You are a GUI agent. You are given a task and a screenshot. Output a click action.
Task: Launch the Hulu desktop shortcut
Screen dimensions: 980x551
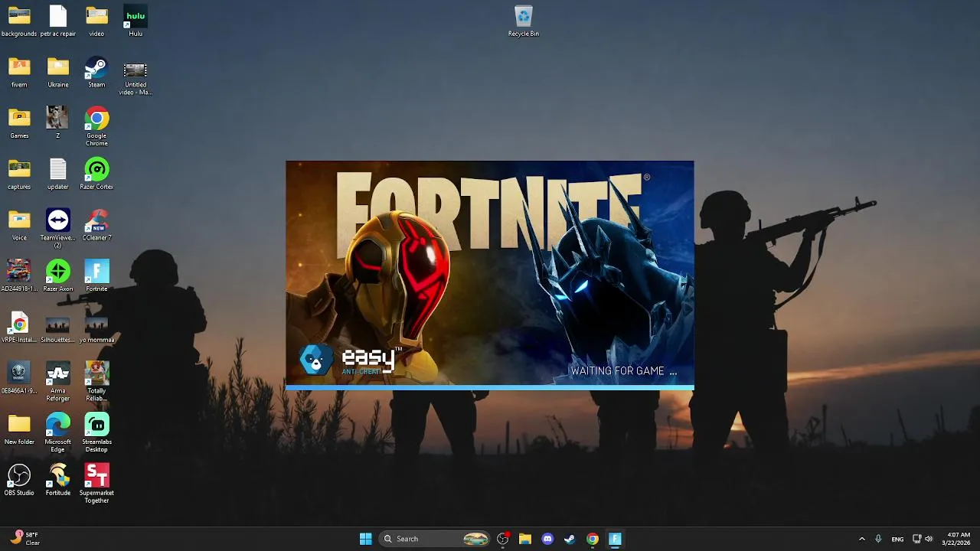click(136, 21)
